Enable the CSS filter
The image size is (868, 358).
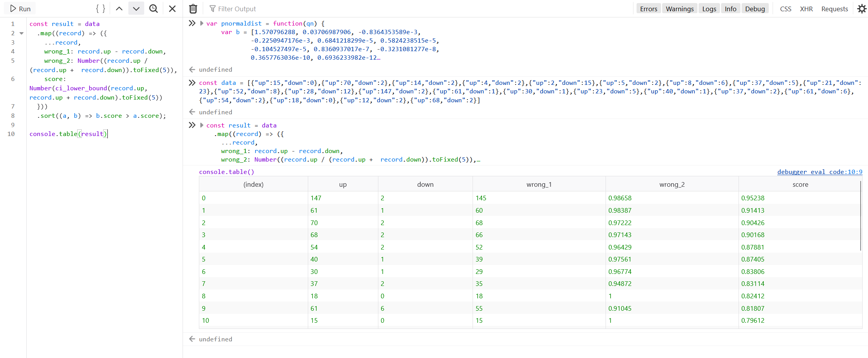785,9
